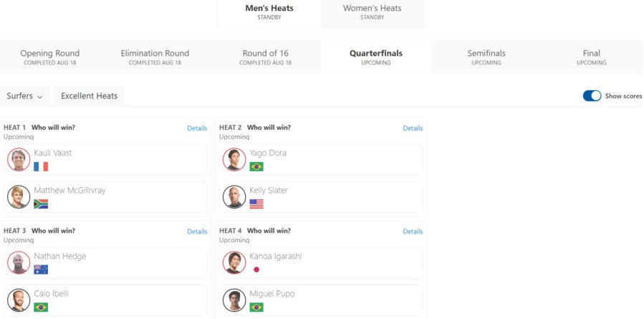Select the Opening Round tab

(49, 57)
